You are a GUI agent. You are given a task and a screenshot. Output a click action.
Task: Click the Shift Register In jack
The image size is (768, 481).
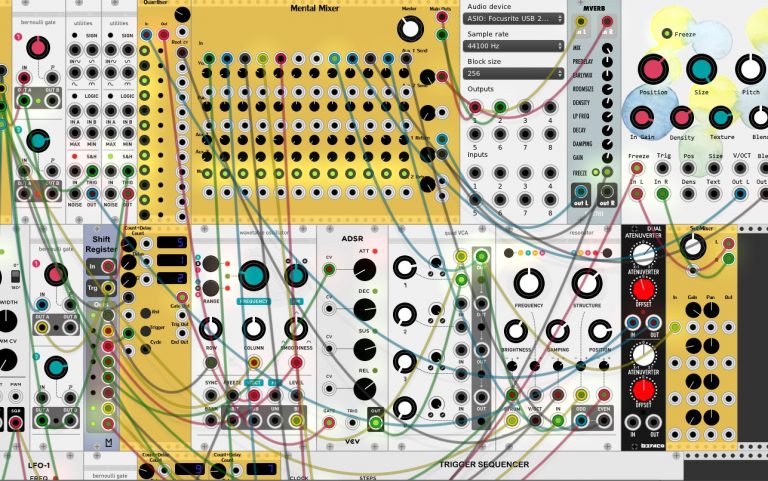click(x=108, y=266)
